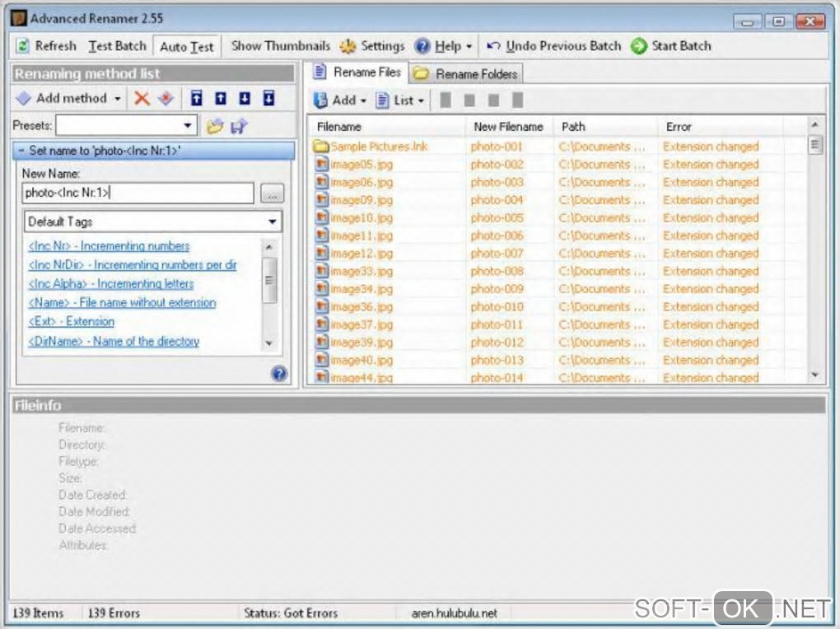
Task: Insert Name file without extension tag
Action: point(122,303)
